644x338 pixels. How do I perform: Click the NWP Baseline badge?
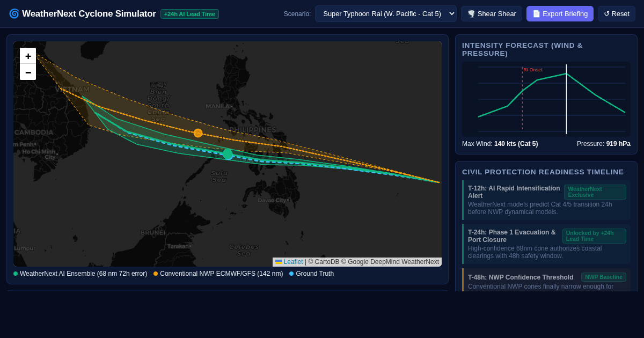point(604,277)
